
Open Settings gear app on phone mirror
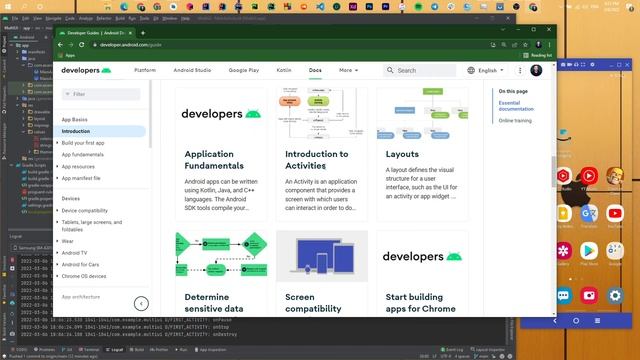coord(615,295)
